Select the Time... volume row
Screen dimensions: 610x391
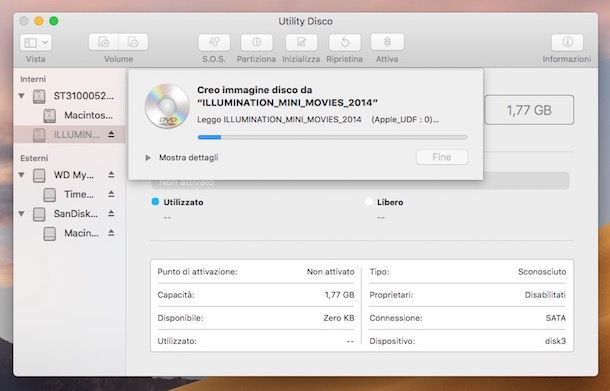[69, 194]
